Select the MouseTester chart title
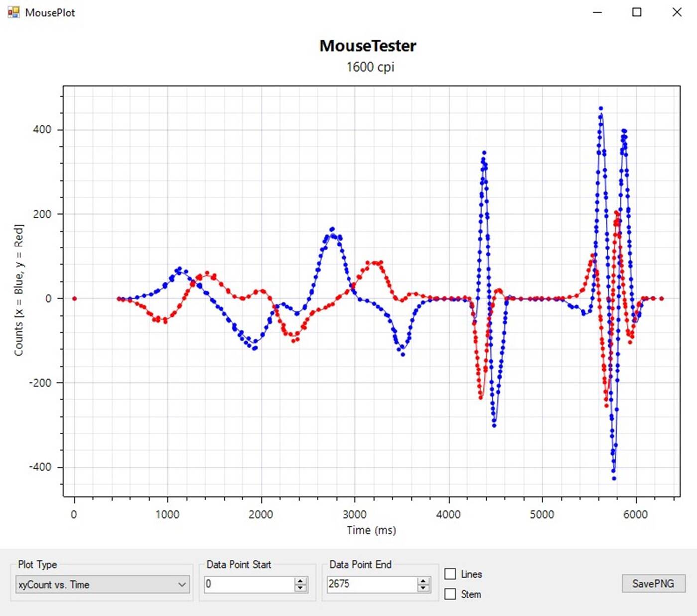Screen dimensions: 697x616 367,46
